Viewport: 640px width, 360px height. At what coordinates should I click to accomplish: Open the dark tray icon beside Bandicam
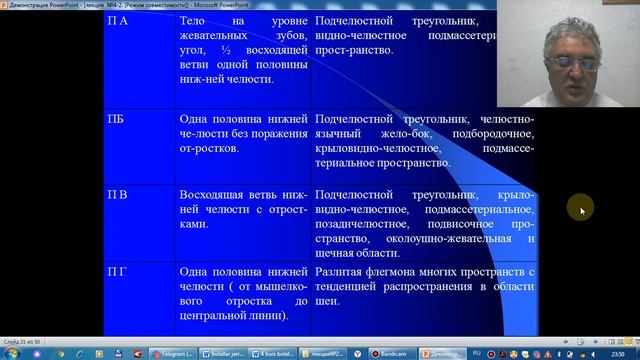tap(502, 354)
